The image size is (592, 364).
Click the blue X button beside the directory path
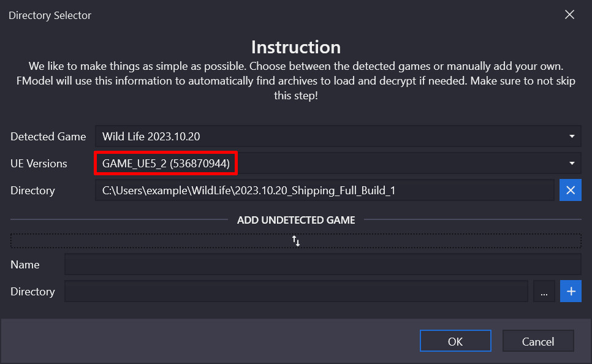point(571,190)
